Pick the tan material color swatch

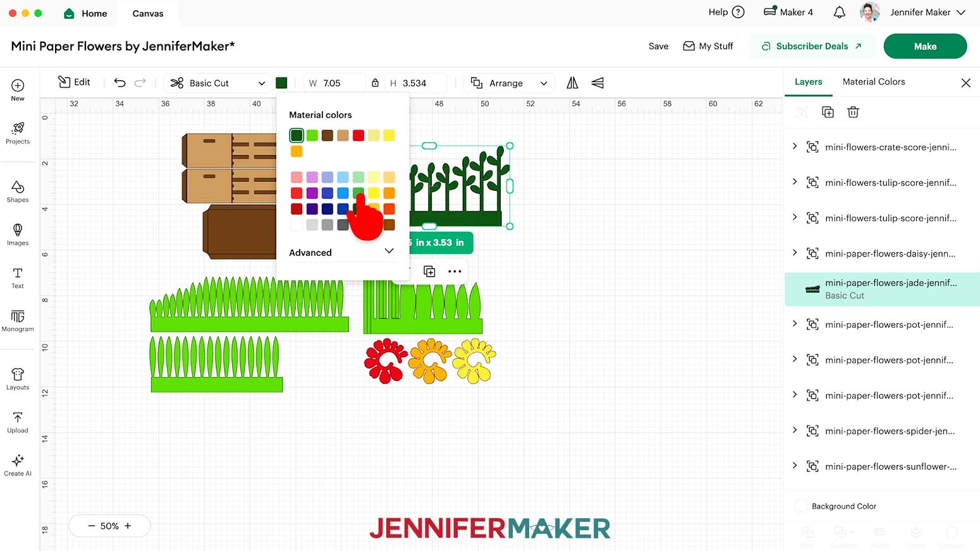(x=343, y=135)
